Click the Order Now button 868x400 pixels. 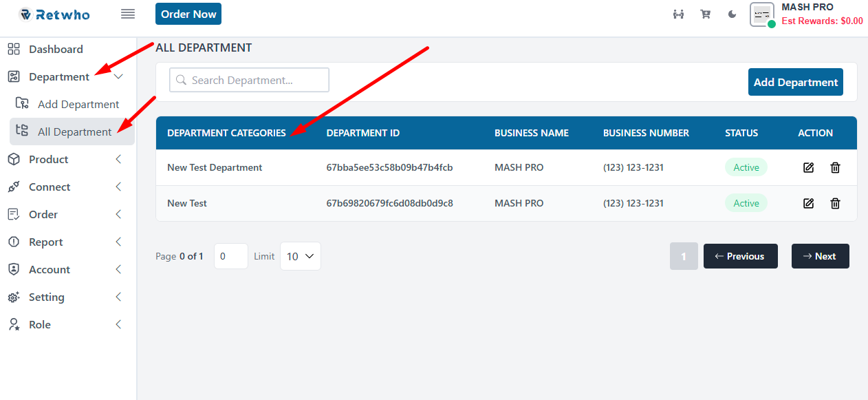[188, 14]
